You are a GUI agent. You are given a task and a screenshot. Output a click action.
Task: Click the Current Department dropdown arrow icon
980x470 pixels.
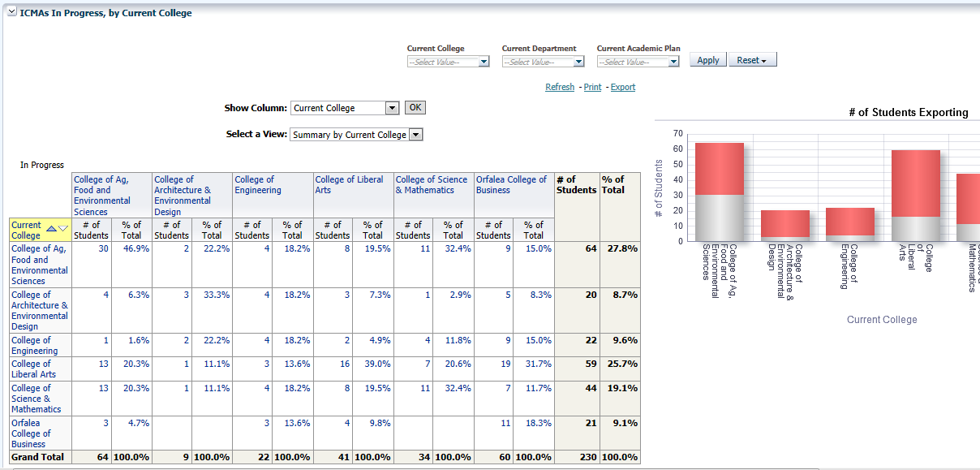[578, 61]
